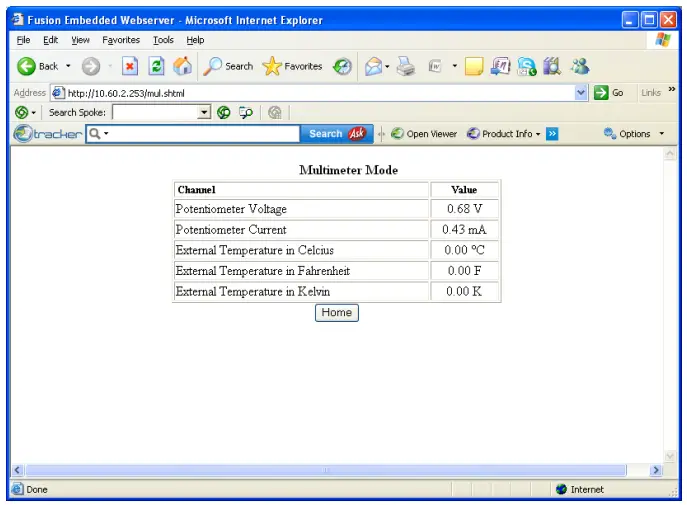The height and width of the screenshot is (505, 687).
Task: Open the View menu
Action: click(x=80, y=40)
